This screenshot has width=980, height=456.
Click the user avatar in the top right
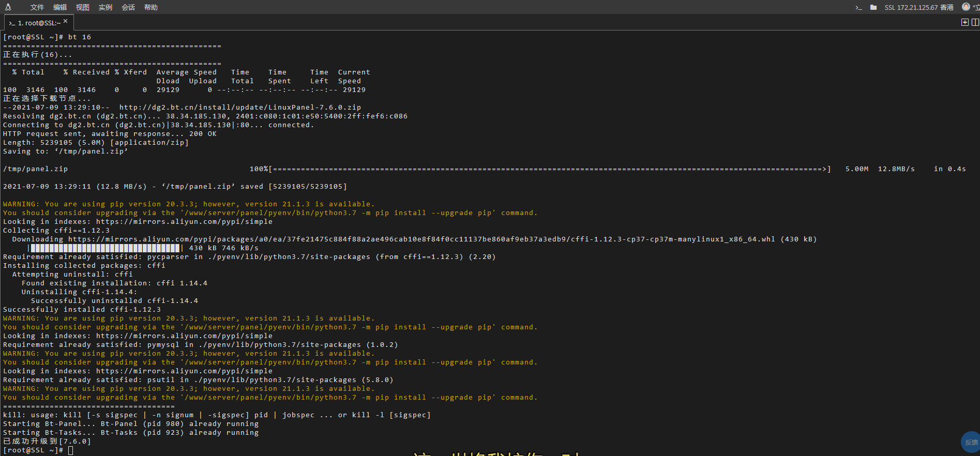tap(966, 7)
